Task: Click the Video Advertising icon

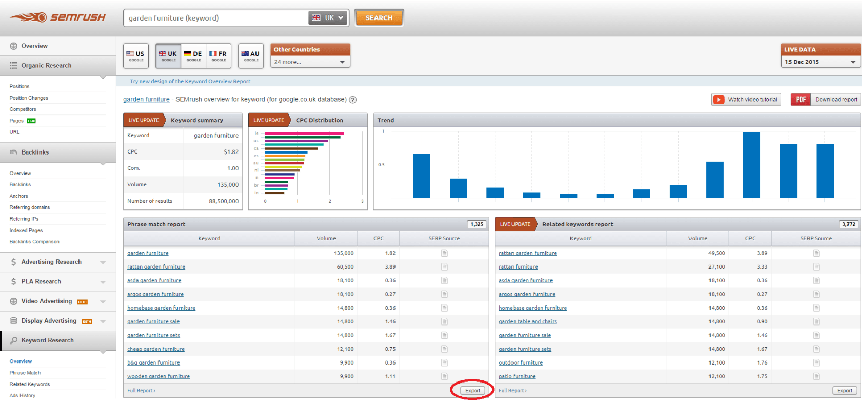Action: point(14,301)
